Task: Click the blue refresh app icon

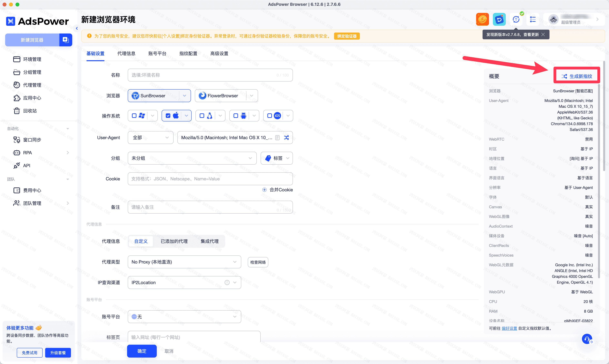Action: point(499,19)
